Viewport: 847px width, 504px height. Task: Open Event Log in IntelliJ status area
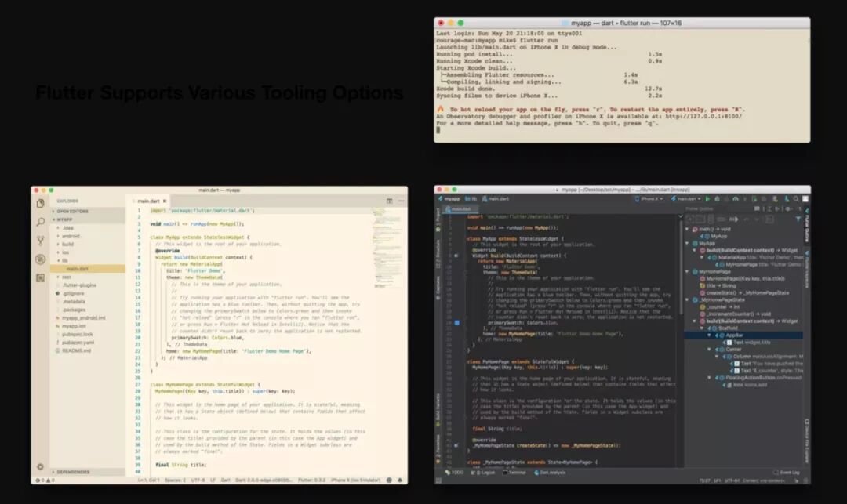(x=787, y=472)
